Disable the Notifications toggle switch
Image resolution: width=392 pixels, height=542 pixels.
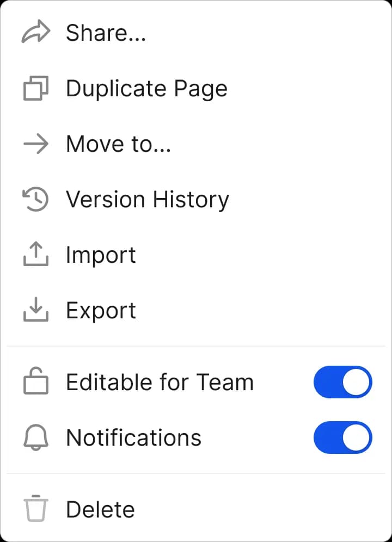tap(342, 438)
